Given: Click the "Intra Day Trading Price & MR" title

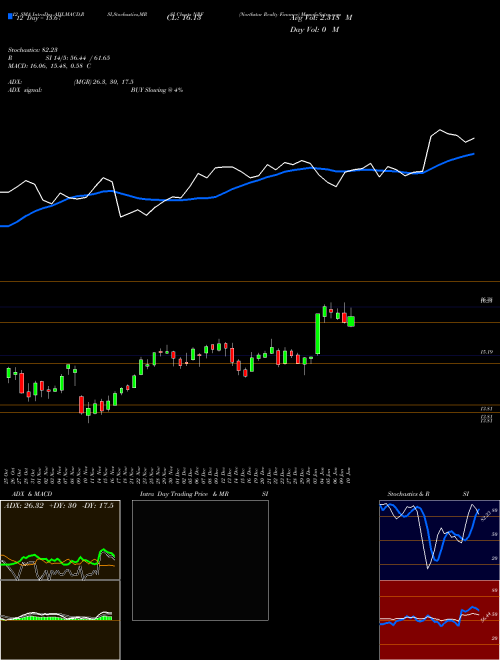Looking at the screenshot, I should coord(184,494).
